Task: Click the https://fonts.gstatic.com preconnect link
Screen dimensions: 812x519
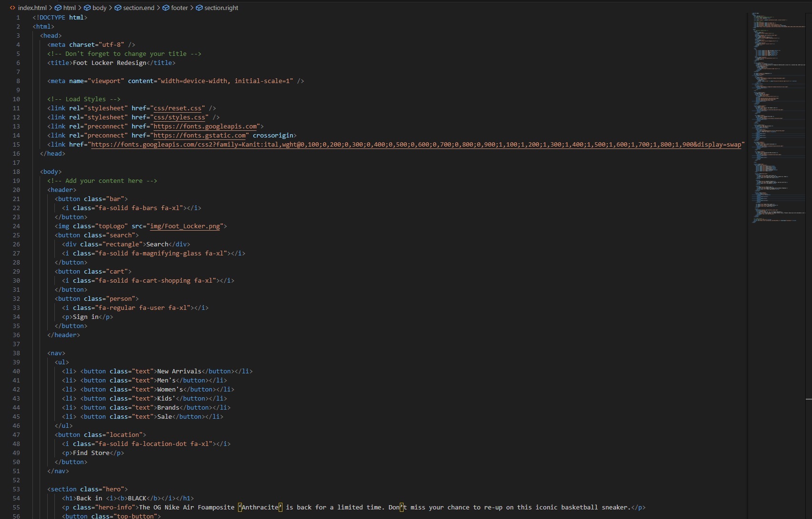Action: (x=199, y=136)
